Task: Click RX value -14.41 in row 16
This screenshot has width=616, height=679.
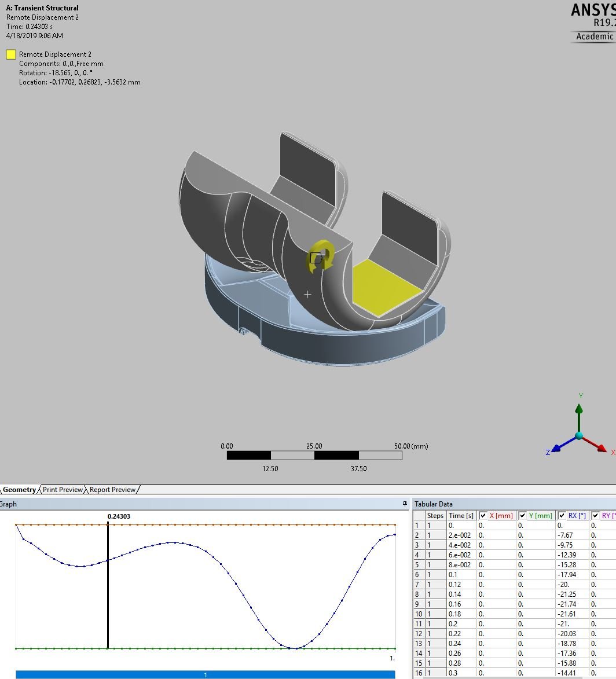Action: (572, 673)
